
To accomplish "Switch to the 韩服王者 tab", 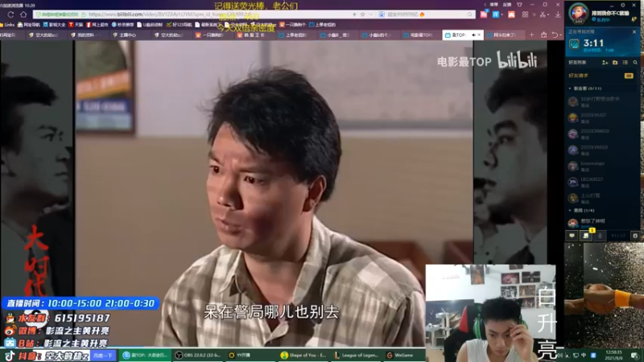I will coord(253,35).
